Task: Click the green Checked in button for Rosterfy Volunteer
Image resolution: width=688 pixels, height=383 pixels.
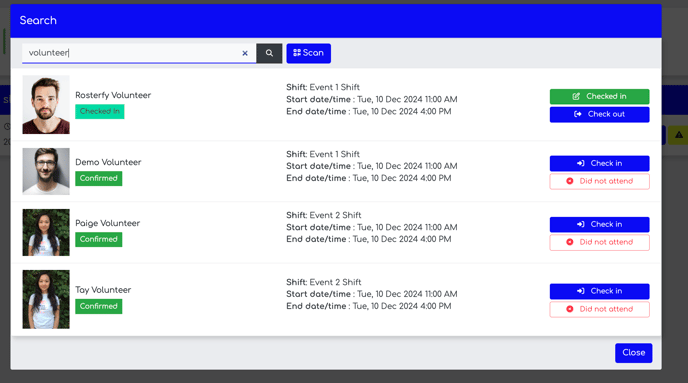Action: pyautogui.click(x=599, y=97)
